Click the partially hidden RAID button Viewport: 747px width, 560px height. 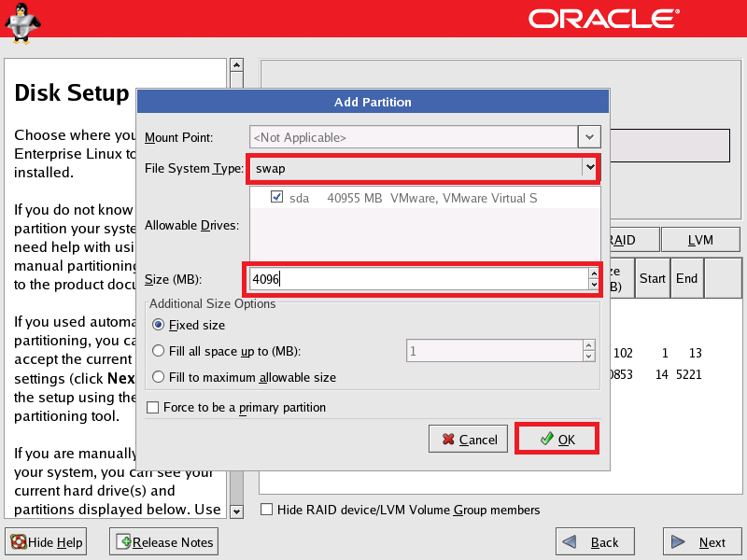coord(634,240)
